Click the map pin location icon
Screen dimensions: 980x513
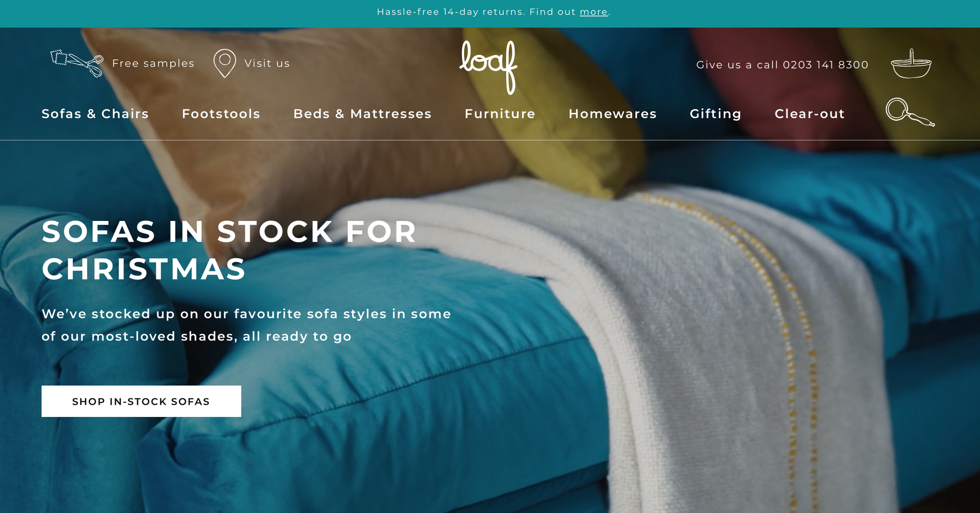tap(224, 63)
